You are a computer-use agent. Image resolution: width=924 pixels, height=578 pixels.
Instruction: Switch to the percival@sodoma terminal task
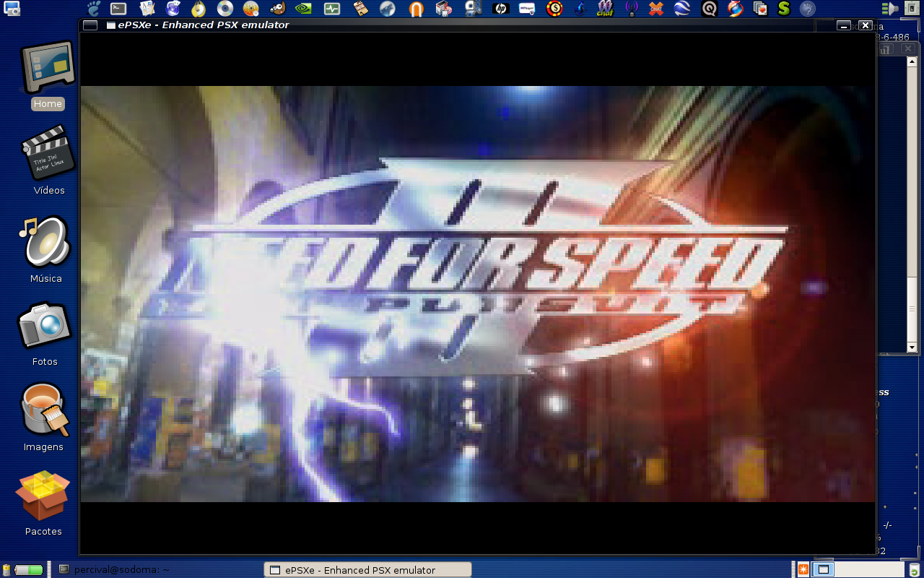click(x=115, y=570)
